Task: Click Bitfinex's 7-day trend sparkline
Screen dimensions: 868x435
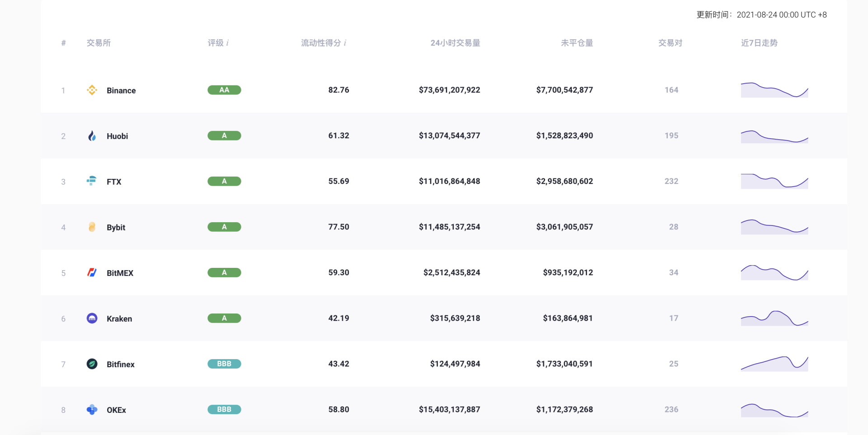Action: 774,364
